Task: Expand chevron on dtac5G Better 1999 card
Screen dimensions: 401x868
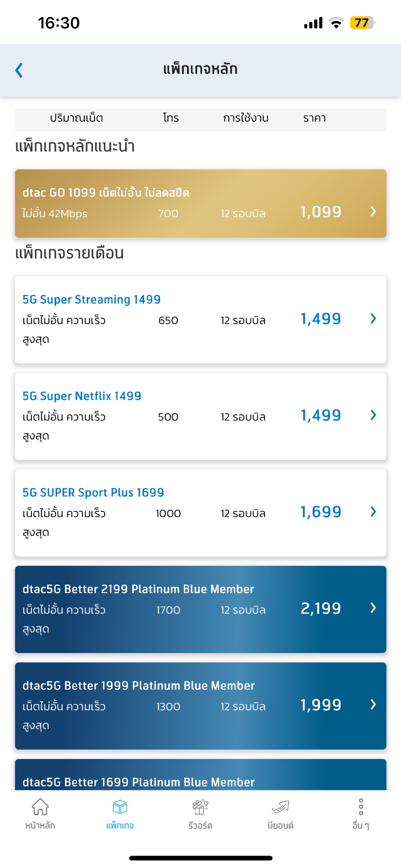Action: [373, 704]
